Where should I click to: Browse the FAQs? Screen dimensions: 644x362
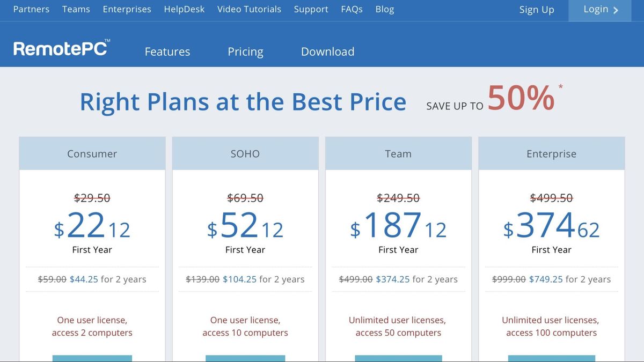(x=352, y=9)
